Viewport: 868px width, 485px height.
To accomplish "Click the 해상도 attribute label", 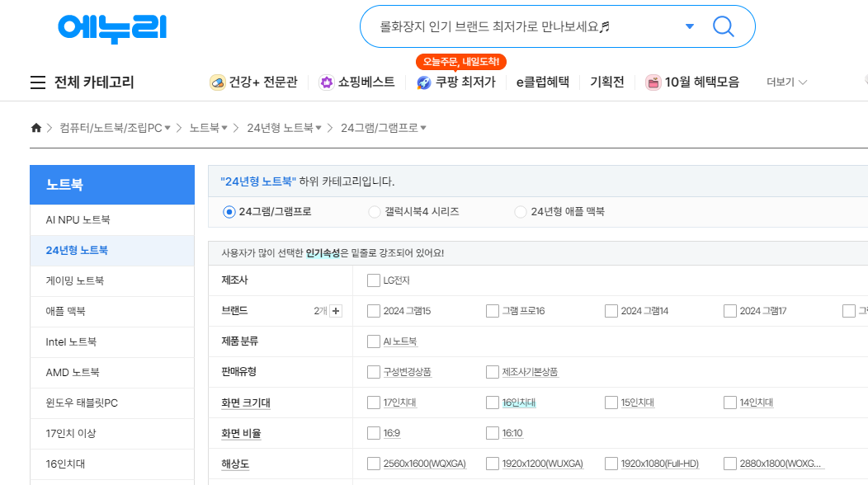I will click(235, 464).
